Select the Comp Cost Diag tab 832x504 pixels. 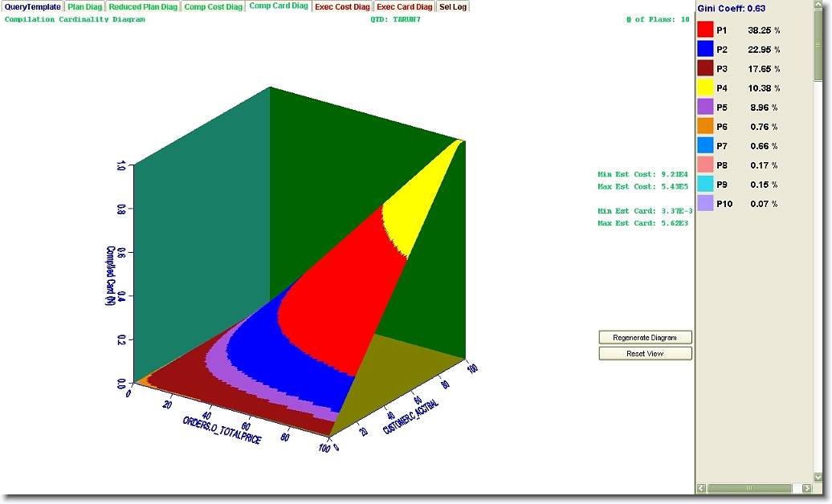213,6
